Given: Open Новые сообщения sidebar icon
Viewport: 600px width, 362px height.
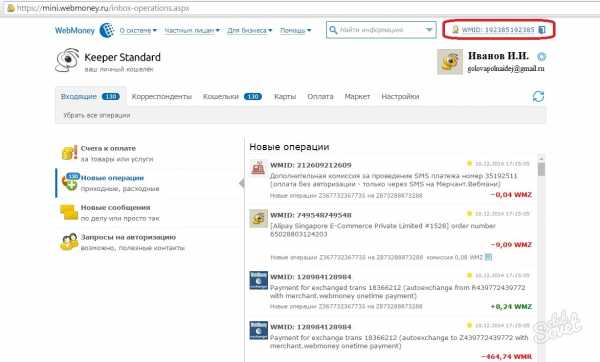Looking at the screenshot, I should pos(69,212).
